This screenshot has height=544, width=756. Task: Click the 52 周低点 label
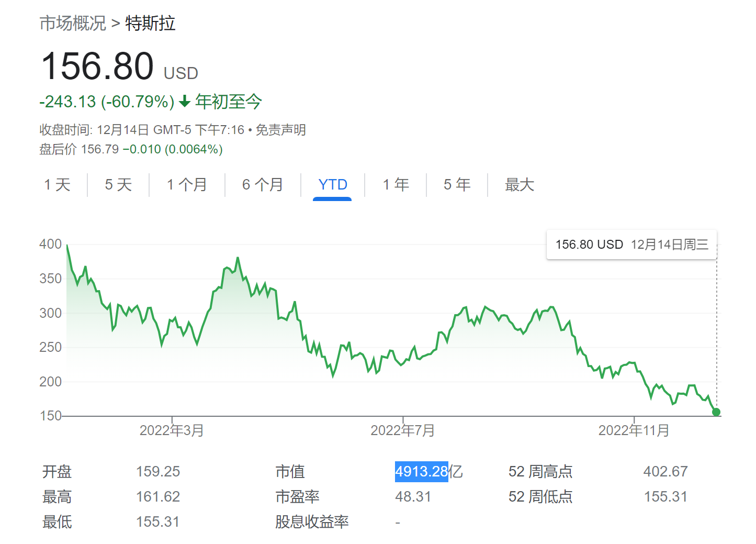tap(540, 497)
